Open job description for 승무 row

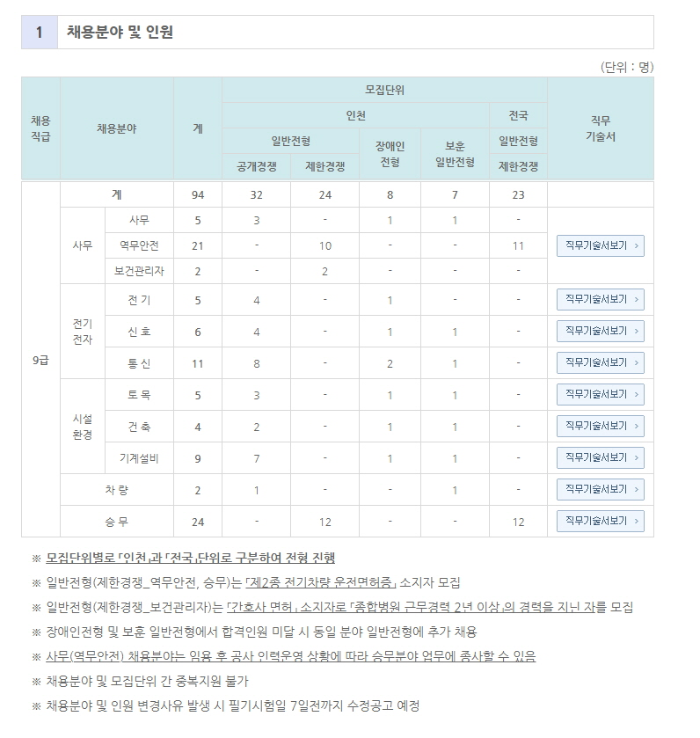(x=600, y=522)
